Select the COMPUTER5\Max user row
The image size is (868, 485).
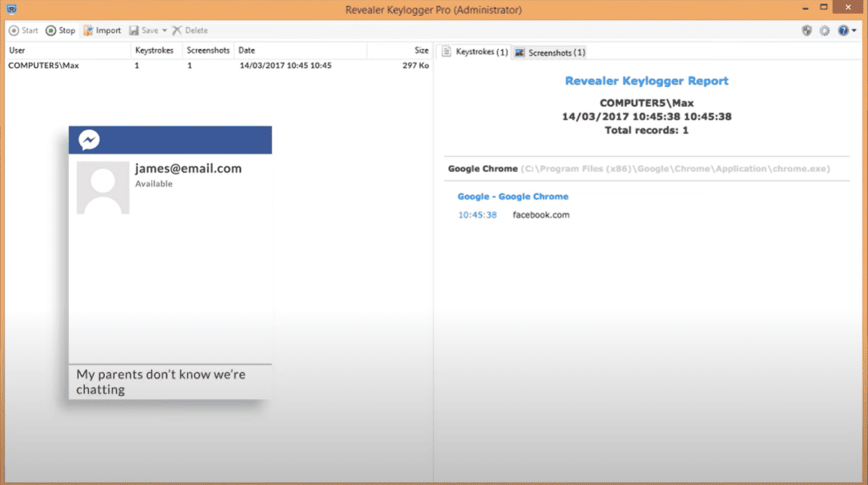coord(45,65)
